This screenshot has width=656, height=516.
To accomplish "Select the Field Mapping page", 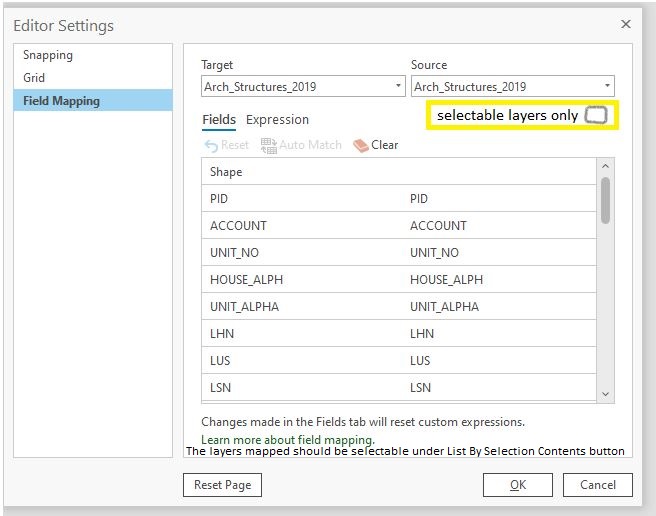I will point(61,100).
